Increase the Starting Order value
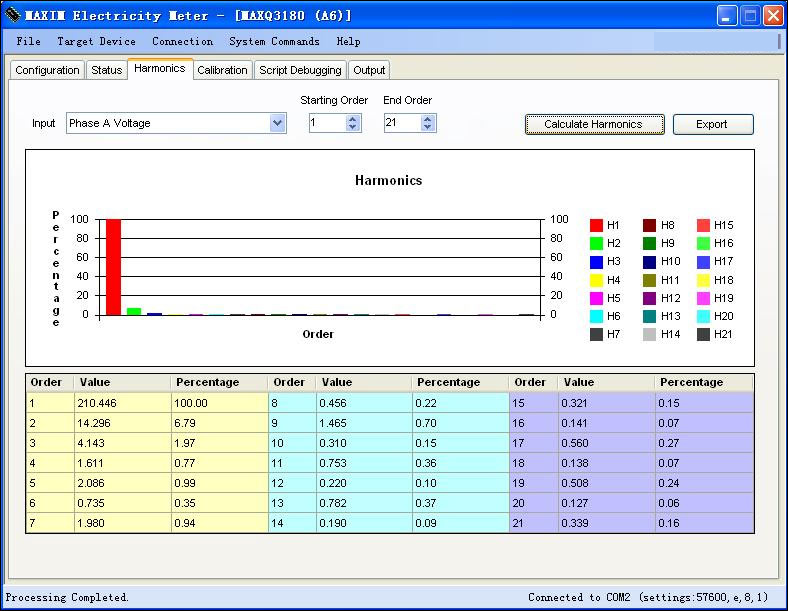The height and width of the screenshot is (611, 788). (352, 119)
